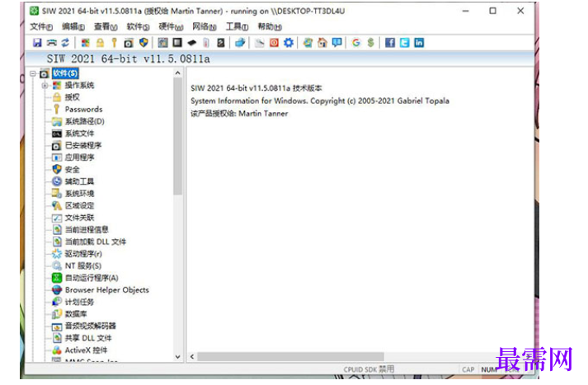Viewport: 588px width, 385px height.
Task: Click the padlock licenses toolbar icon
Action: click(x=100, y=43)
